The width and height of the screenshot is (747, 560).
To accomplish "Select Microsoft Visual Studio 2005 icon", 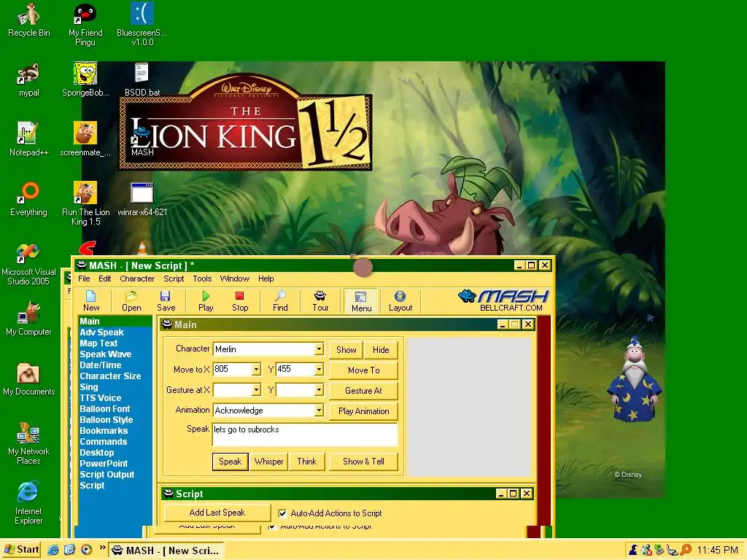I will (x=28, y=264).
